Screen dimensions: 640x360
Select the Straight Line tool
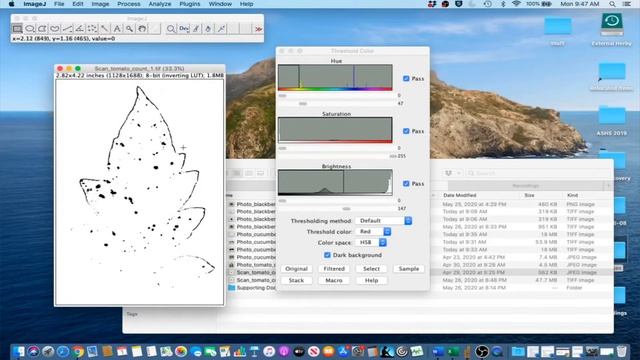pos(67,29)
